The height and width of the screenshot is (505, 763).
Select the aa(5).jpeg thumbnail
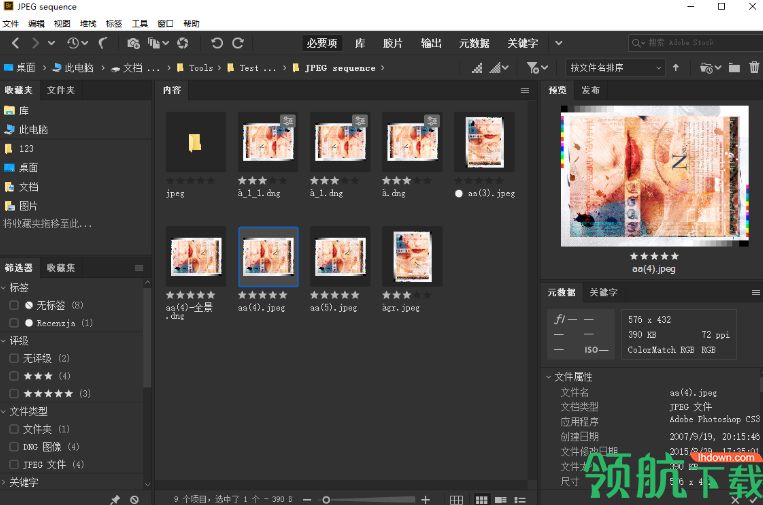[x=340, y=257]
